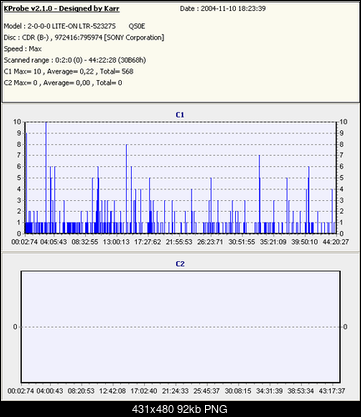Click C2 axis label 38:53:34
Screen dimensions: 361x417
click(x=300, y=391)
